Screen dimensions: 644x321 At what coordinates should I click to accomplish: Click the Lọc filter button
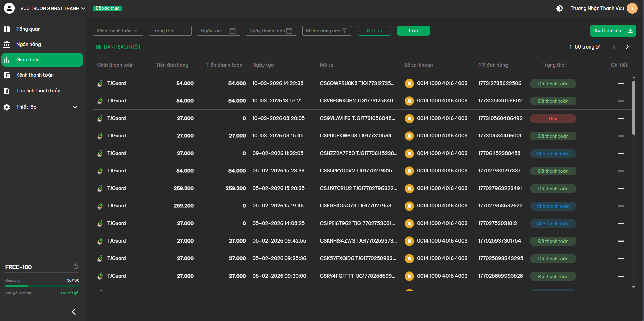pyautogui.click(x=413, y=31)
